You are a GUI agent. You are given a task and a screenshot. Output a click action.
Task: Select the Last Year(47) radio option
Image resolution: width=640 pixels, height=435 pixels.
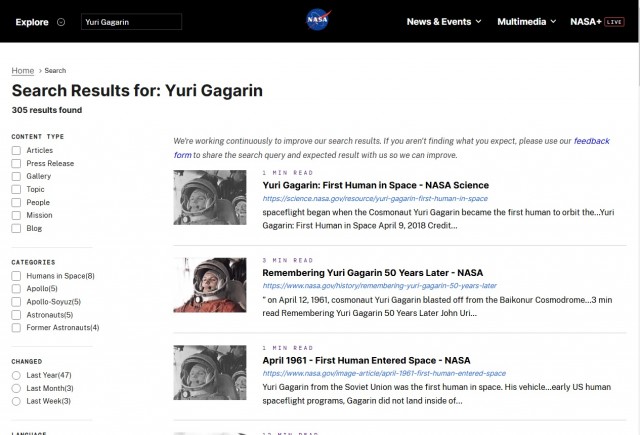point(16,375)
